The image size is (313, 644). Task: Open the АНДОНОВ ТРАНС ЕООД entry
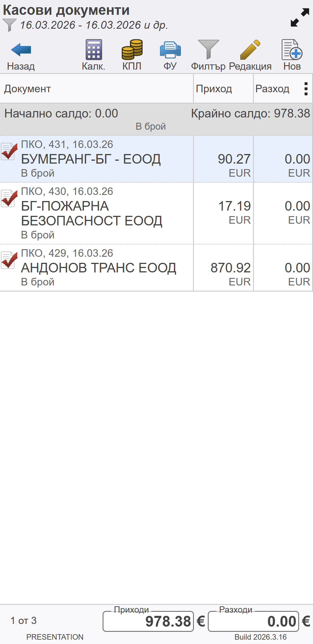pos(99,268)
